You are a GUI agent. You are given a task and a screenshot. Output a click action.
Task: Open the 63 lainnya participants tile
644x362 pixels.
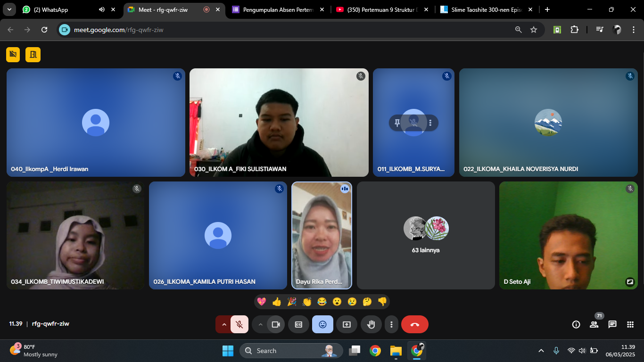[x=426, y=235]
